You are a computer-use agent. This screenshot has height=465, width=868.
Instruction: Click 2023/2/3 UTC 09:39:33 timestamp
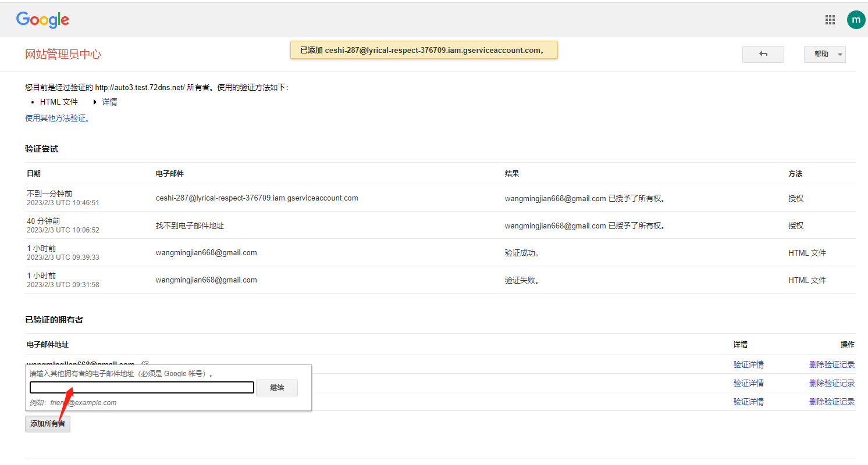click(x=63, y=257)
